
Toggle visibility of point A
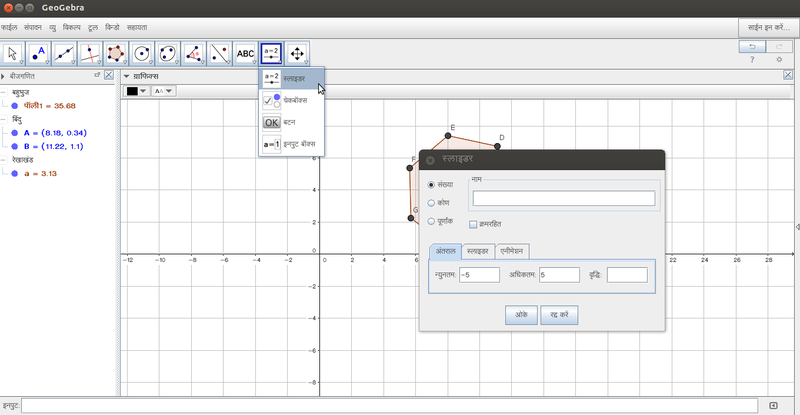click(x=15, y=133)
